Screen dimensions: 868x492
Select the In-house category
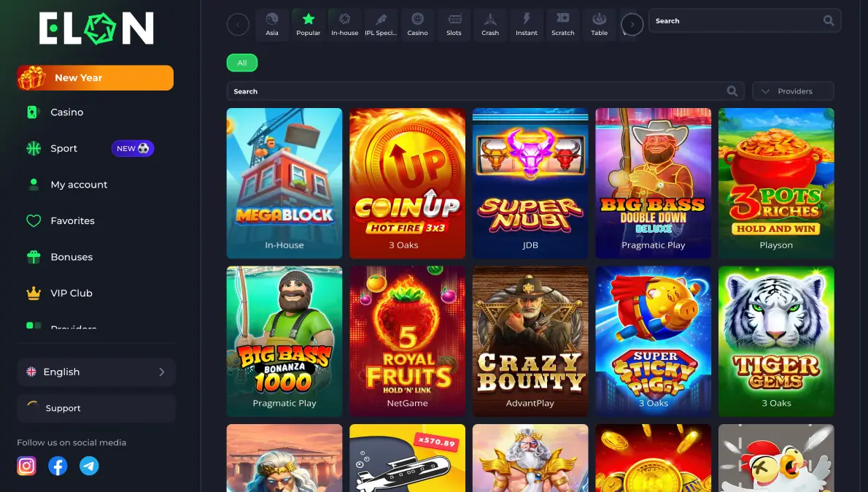pos(344,24)
